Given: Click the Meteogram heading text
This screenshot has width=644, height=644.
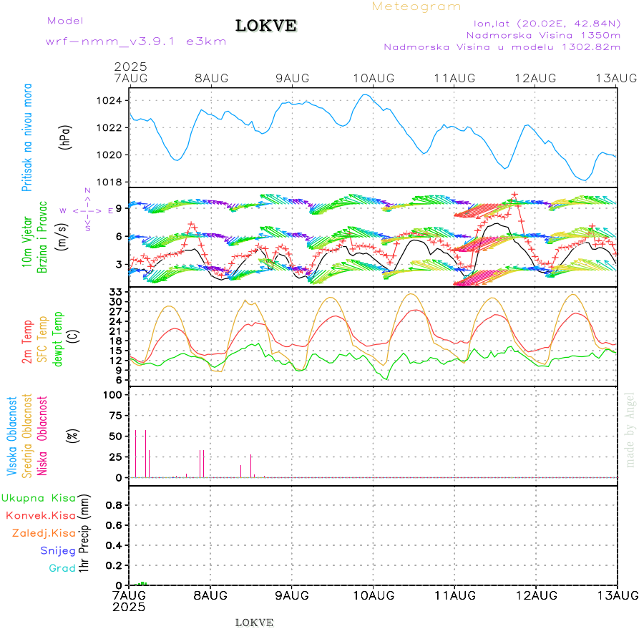Looking at the screenshot, I should tap(416, 6).
